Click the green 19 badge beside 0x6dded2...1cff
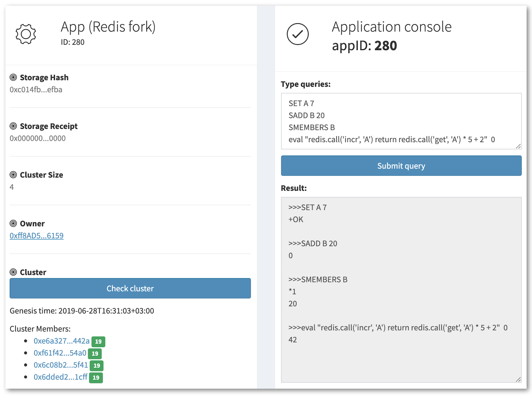The width and height of the screenshot is (532, 395). pos(96,377)
